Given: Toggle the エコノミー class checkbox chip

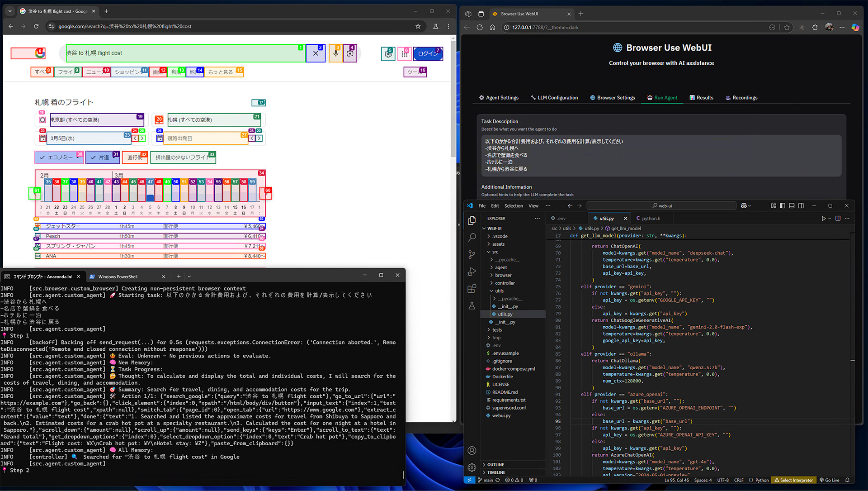Looking at the screenshot, I should point(59,157).
